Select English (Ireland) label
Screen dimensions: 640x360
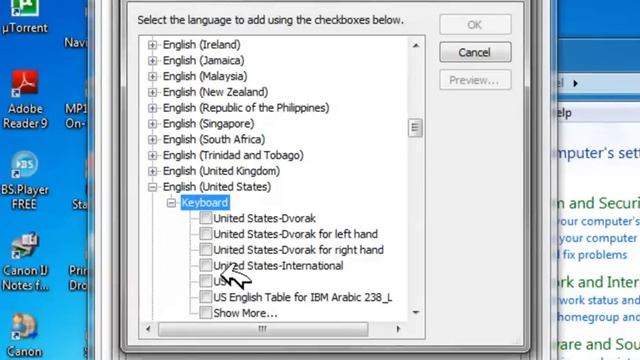tap(202, 44)
